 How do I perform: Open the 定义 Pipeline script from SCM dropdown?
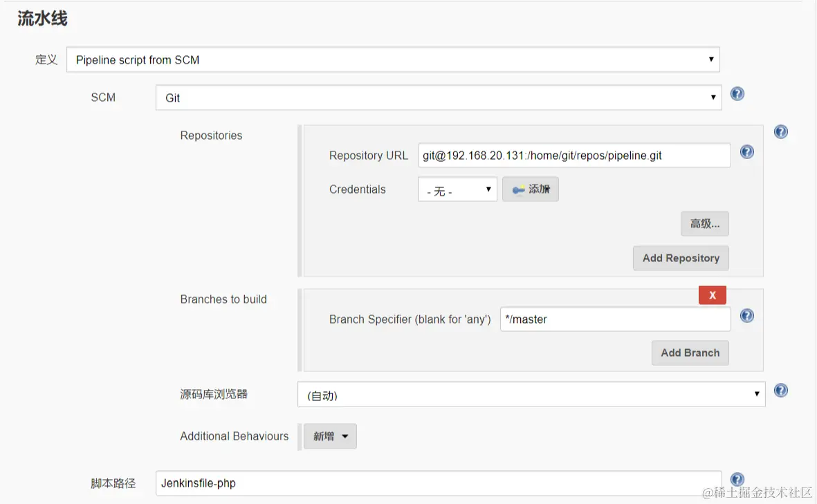pos(393,60)
